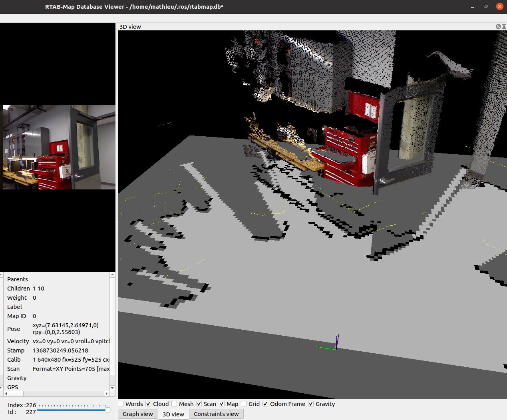Disable the Scan display checkbox
507x420 pixels.
coord(199,404)
